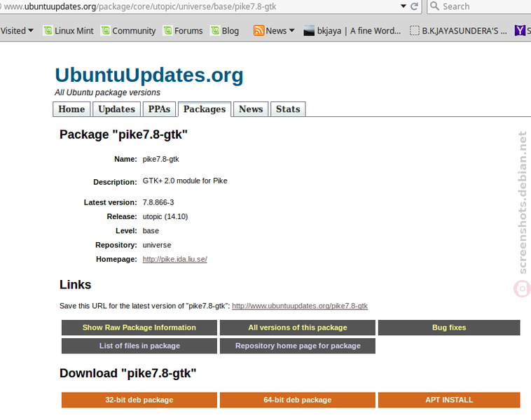Follow the ubuntuupdates.org/pike7.8-gtk permalink
531x420 pixels.
tap(300, 306)
